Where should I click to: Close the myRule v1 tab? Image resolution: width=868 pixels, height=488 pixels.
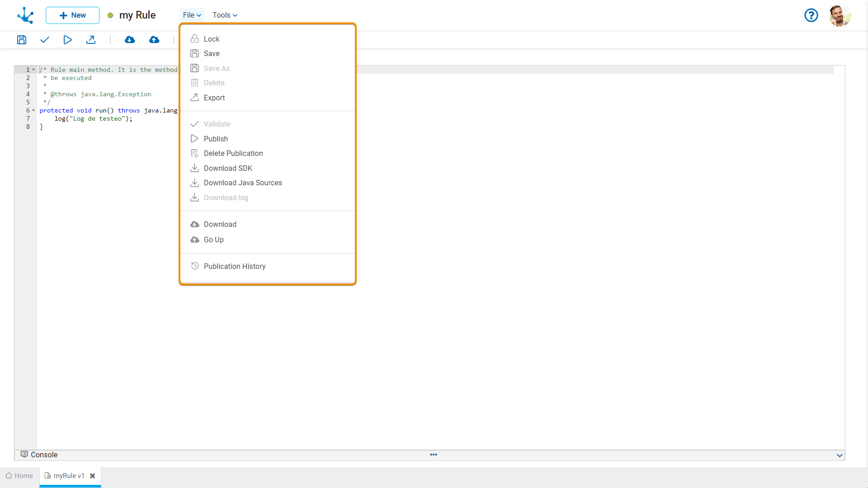(93, 476)
